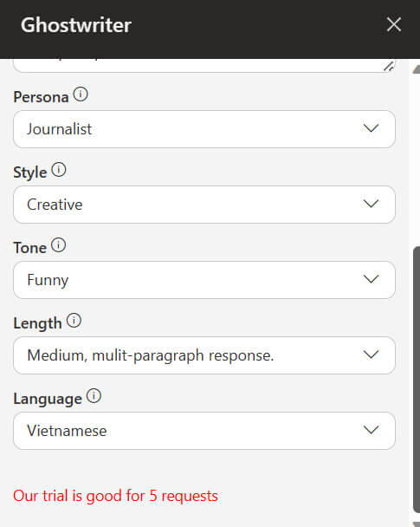Open the Persona dropdown showing Journalist
The width and height of the screenshot is (420, 527).
point(204,129)
